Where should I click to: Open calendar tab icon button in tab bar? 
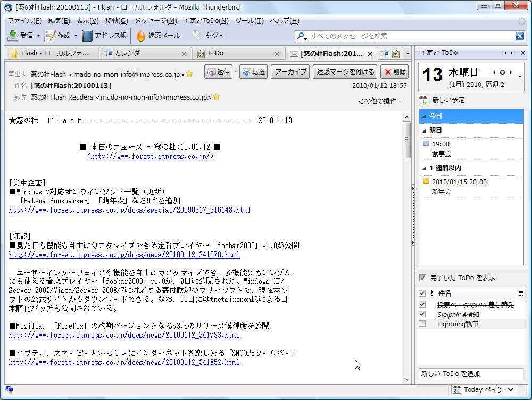(384, 54)
